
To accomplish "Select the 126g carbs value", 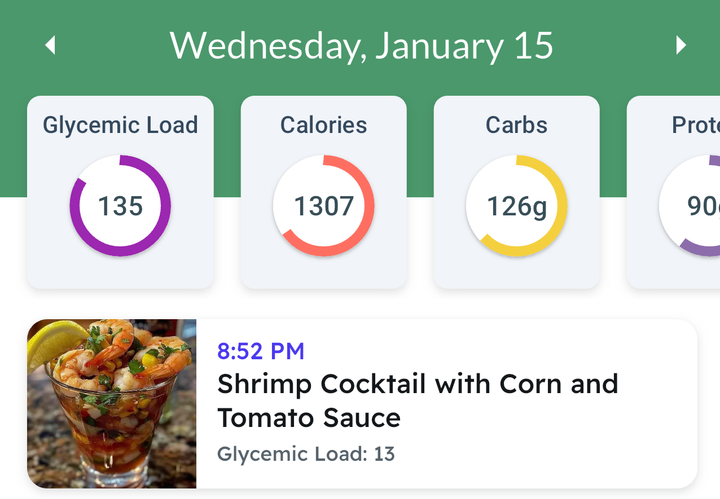I will click(x=517, y=207).
